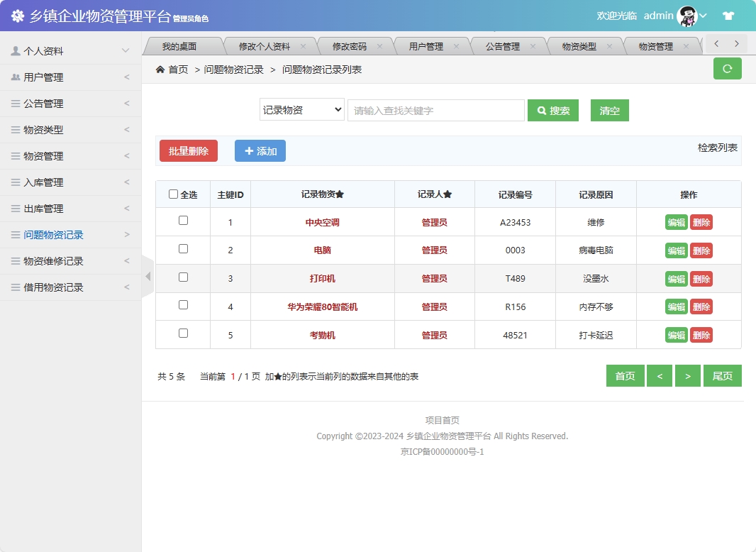Click the list icon beside 公告管理
The image size is (756, 552).
tap(16, 103)
